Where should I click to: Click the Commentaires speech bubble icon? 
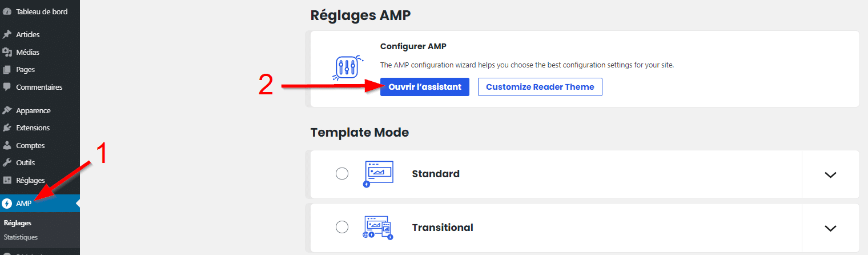[7, 87]
